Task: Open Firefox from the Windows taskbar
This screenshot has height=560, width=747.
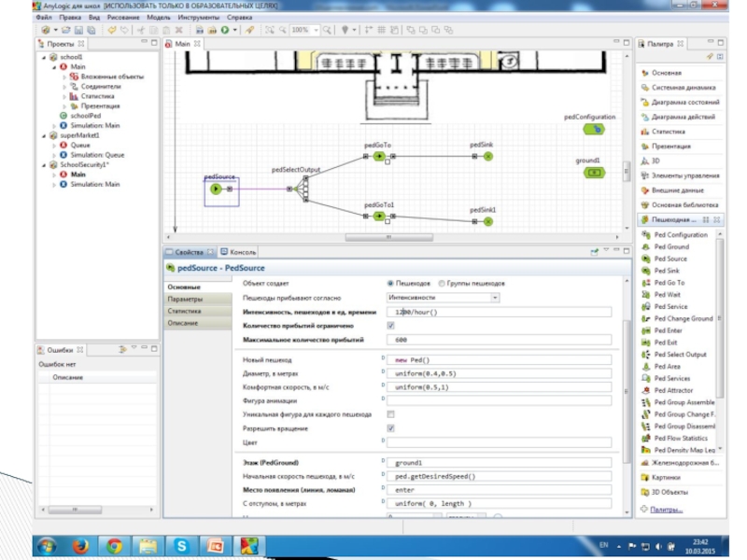Action: coord(82,545)
